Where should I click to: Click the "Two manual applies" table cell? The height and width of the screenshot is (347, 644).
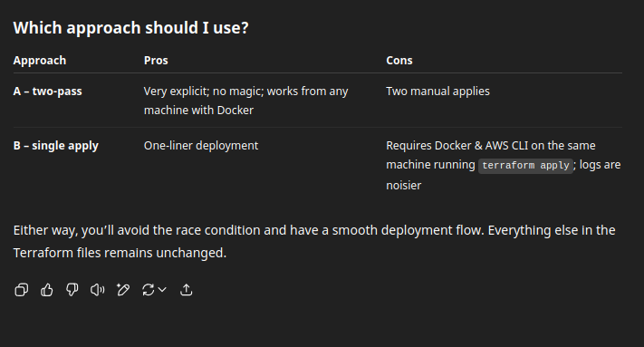pos(437,92)
